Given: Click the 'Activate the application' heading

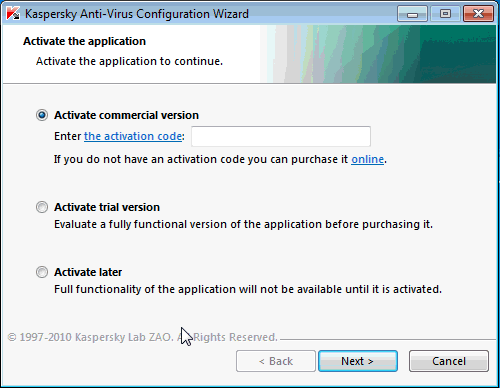Looking at the screenshot, I should (x=84, y=41).
